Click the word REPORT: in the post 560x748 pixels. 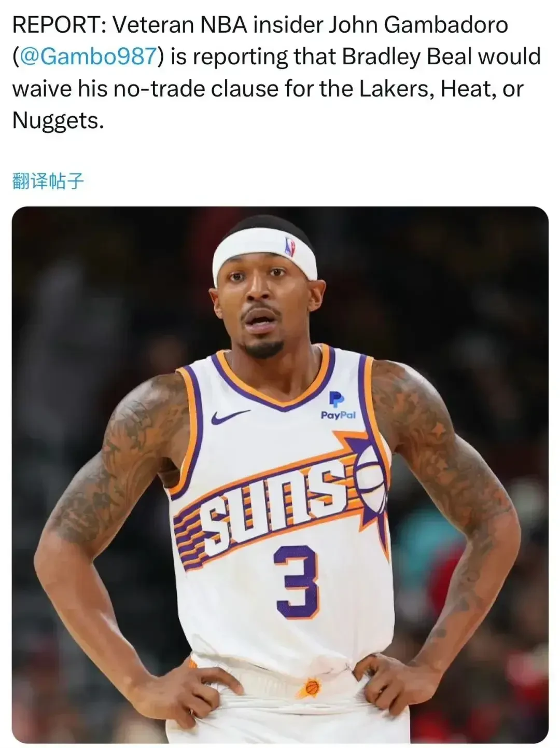(x=59, y=25)
